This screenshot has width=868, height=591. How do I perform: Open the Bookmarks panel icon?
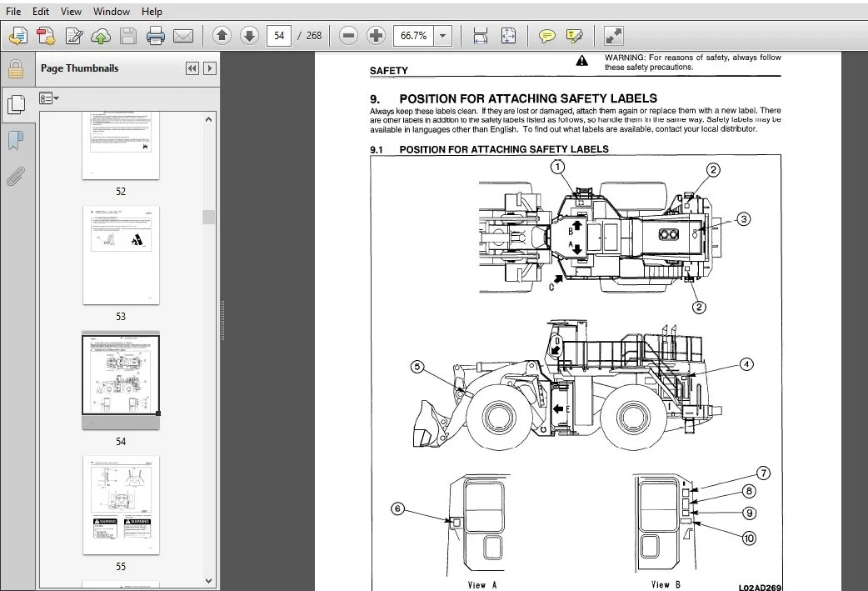(x=16, y=141)
